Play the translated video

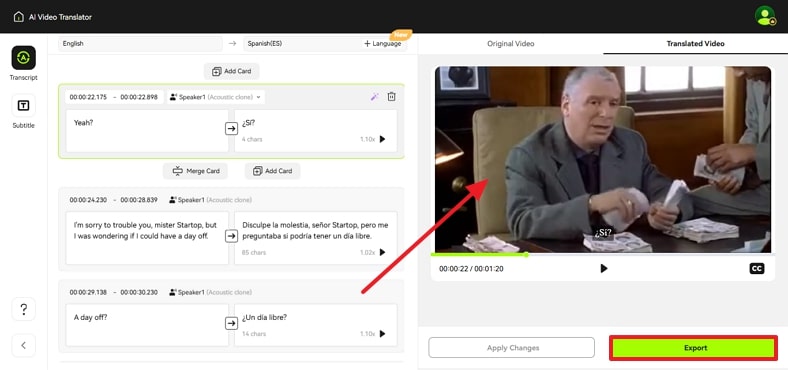click(x=604, y=268)
